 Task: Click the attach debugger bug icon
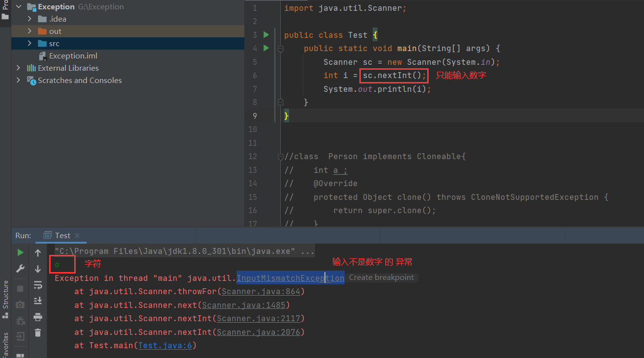click(20, 321)
